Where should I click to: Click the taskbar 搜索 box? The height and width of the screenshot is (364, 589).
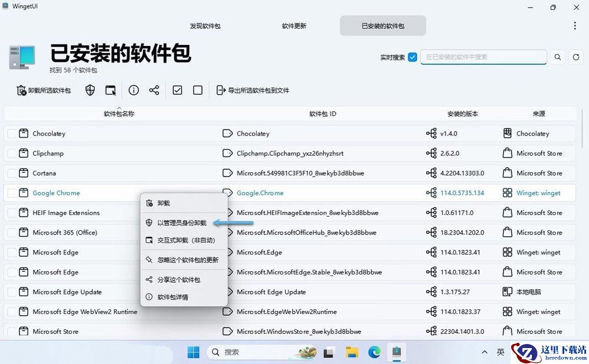click(262, 352)
